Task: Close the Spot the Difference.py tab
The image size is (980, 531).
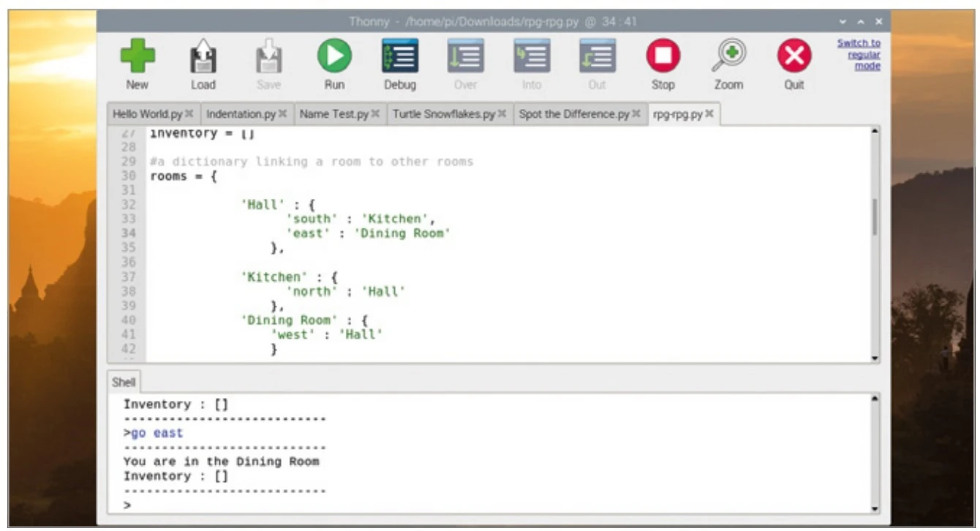Action: (636, 114)
